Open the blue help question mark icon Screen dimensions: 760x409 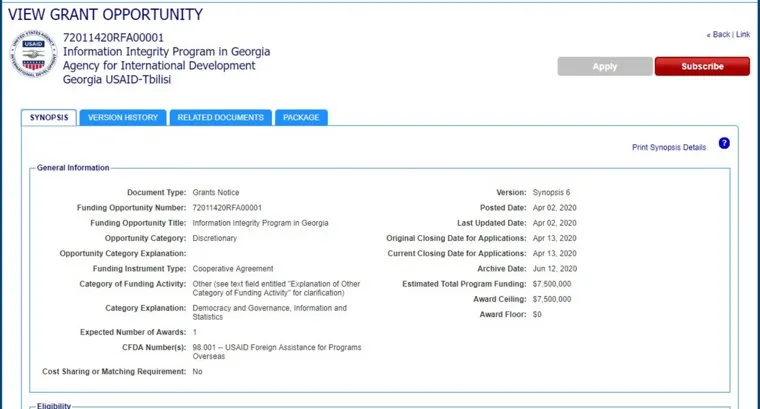pos(724,144)
